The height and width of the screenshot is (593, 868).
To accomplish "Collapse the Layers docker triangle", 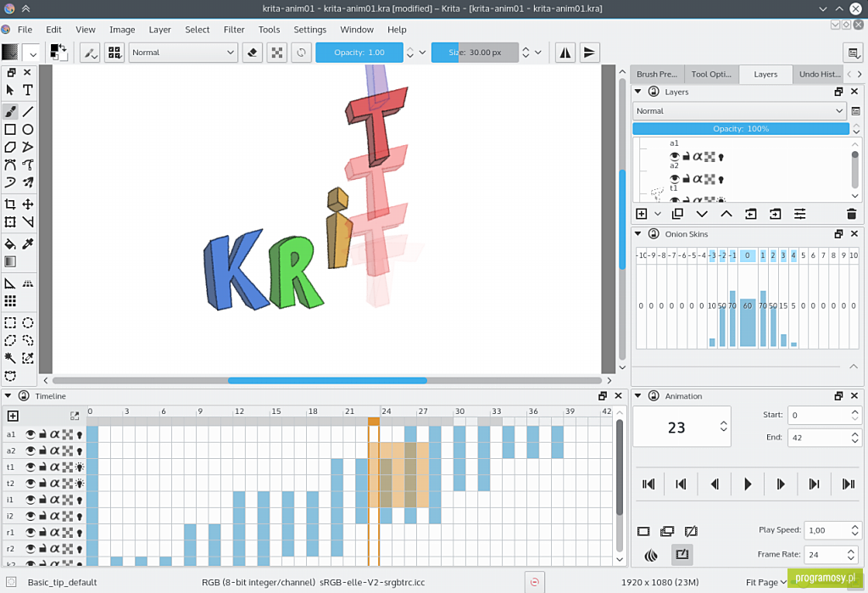I will coord(637,92).
